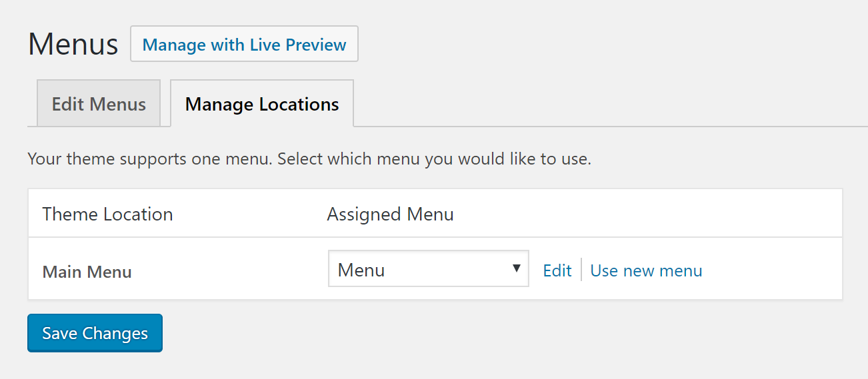This screenshot has width=868, height=379.
Task: Save Changes with the blue button
Action: tap(95, 333)
